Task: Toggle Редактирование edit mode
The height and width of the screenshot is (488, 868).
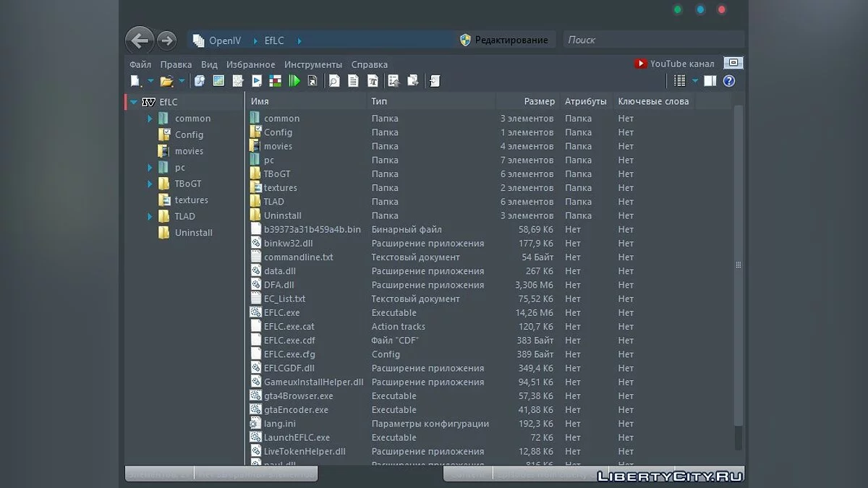Action: point(503,40)
